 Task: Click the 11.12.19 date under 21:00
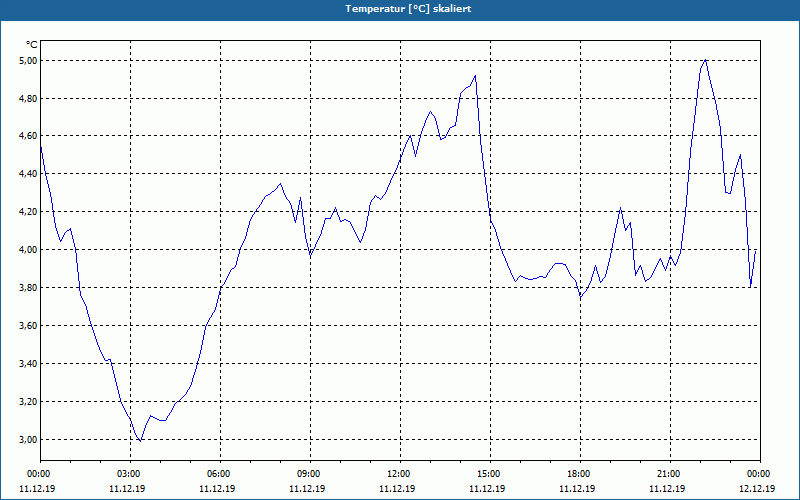coord(667,488)
